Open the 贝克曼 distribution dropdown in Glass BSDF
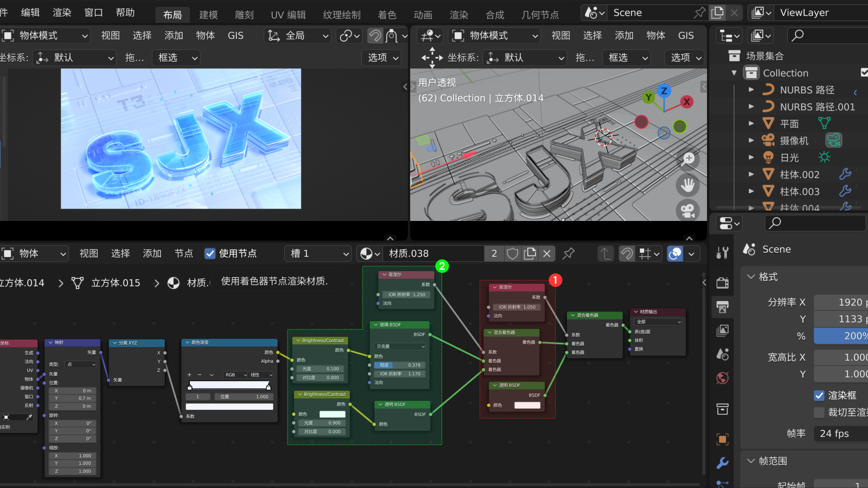868x488 pixels. [399, 346]
